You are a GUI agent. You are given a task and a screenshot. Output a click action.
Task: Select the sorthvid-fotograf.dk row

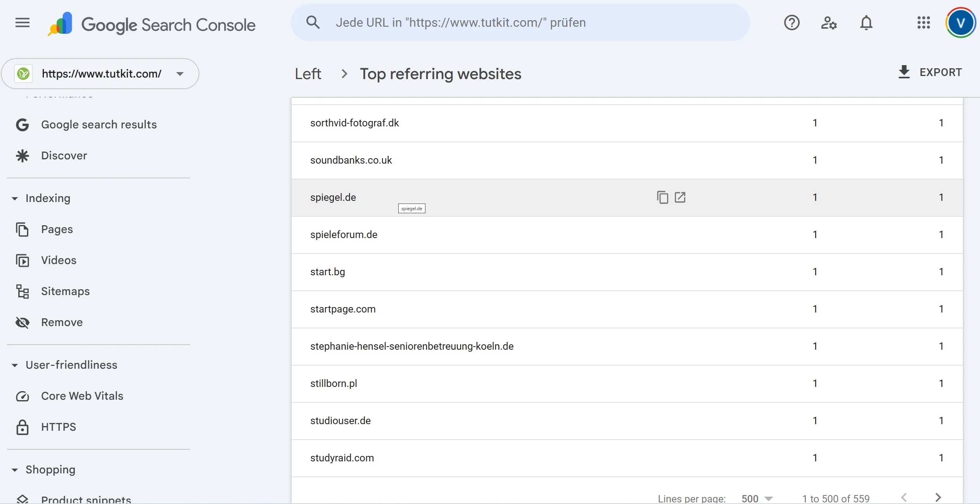point(627,123)
